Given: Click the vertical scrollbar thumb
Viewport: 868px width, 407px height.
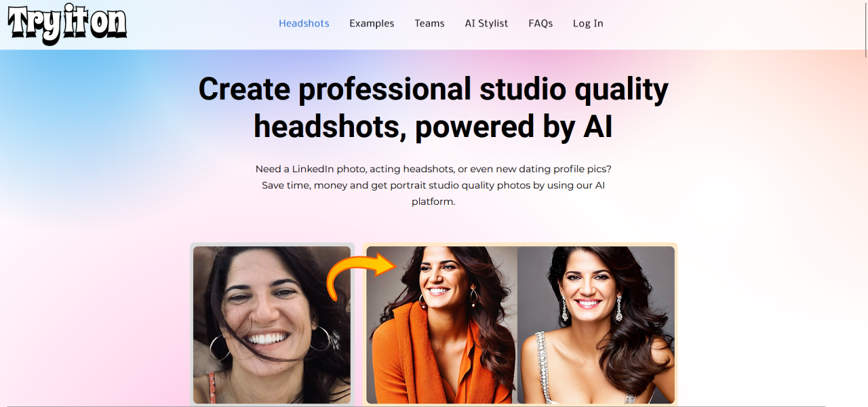Looking at the screenshot, I should (x=865, y=27).
